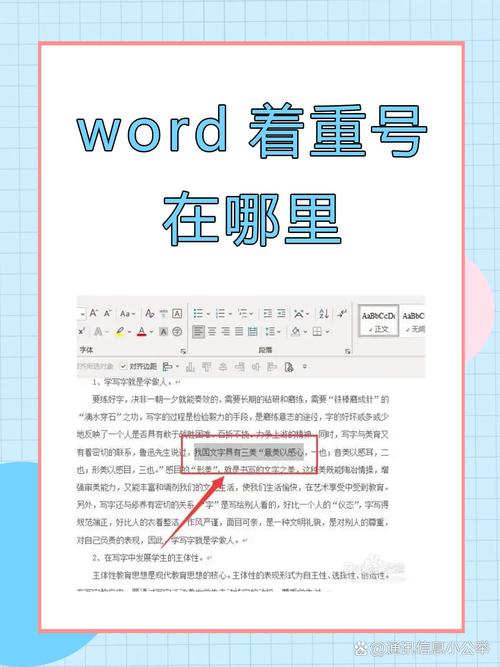Open the font dialog launcher in 字体 group
Image resolution: width=500 pixels, height=667 pixels.
(x=183, y=351)
